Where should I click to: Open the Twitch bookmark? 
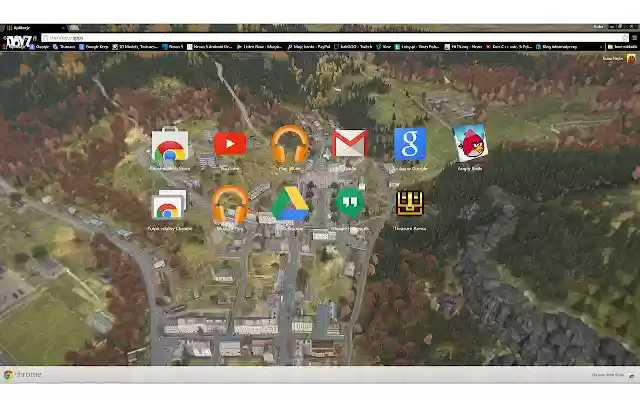pos(353,47)
